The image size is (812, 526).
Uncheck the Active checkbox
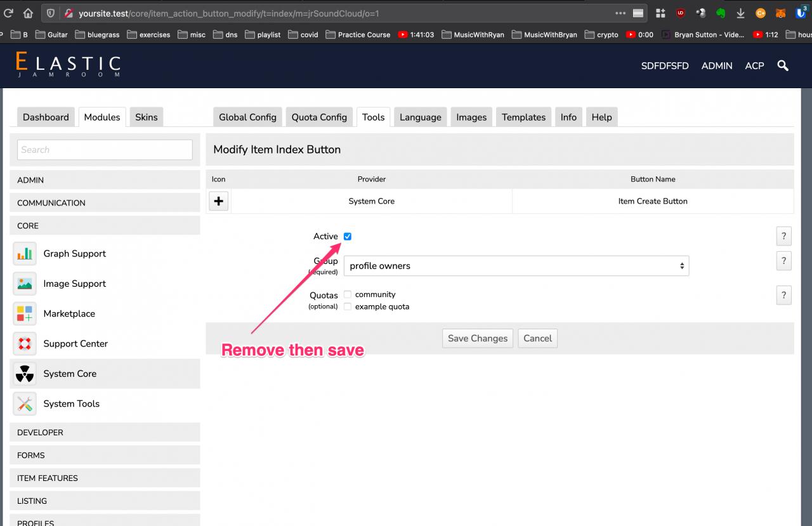coord(348,237)
